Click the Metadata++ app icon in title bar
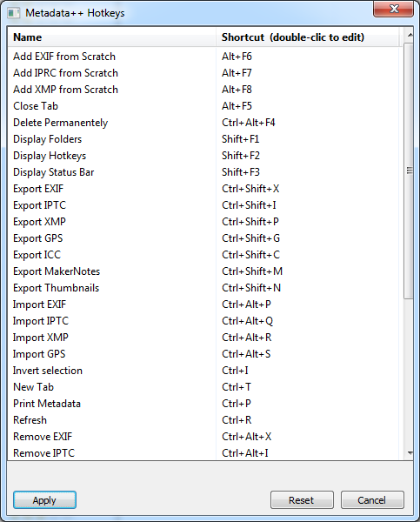420x522 pixels. click(x=14, y=13)
